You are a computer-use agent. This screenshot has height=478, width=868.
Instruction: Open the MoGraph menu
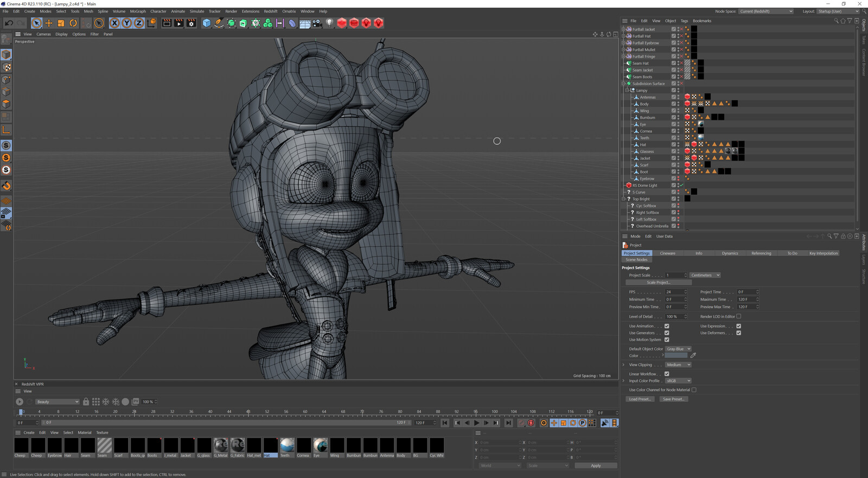click(x=138, y=11)
